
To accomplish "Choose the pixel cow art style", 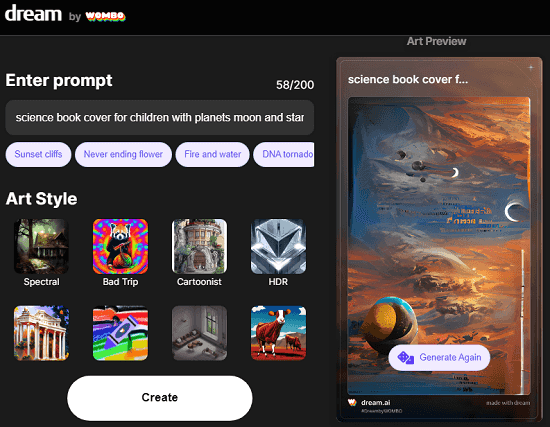I will 278,333.
